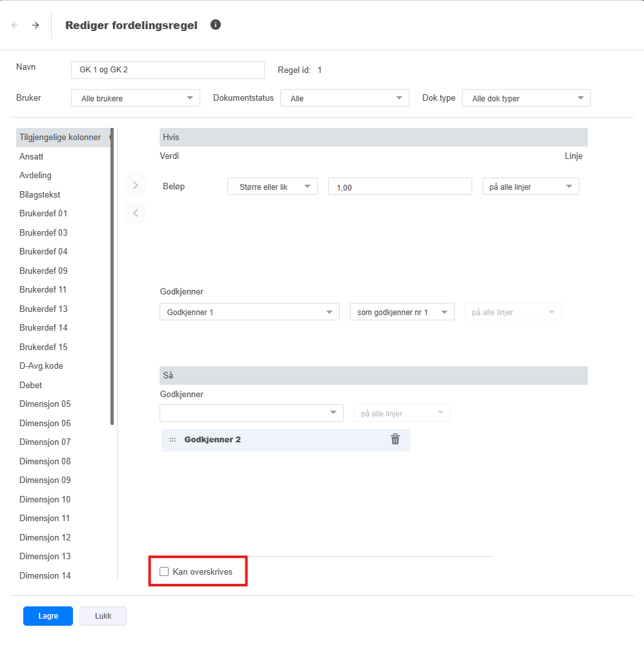Open the empty Godkjenner dropdown under Så

pos(252,413)
